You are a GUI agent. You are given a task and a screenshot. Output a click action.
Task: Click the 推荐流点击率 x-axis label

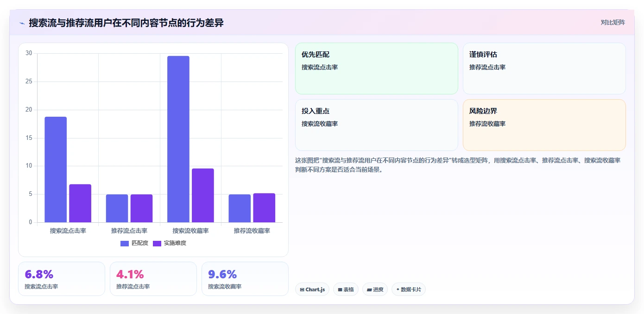129,231
